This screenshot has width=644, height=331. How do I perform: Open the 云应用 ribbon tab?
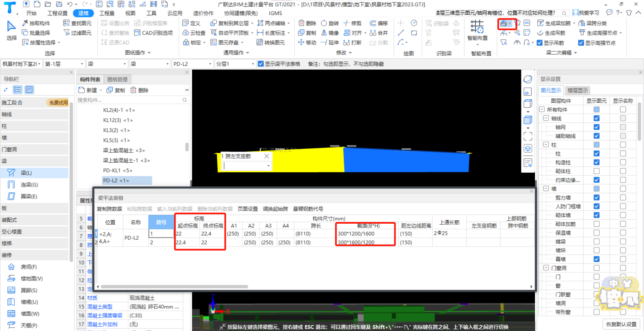(175, 13)
